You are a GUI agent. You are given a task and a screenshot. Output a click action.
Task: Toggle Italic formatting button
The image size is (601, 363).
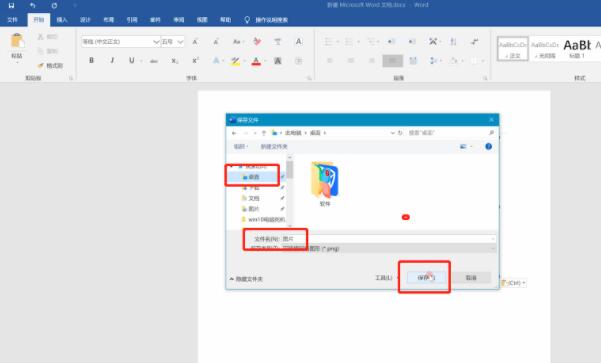point(112,61)
